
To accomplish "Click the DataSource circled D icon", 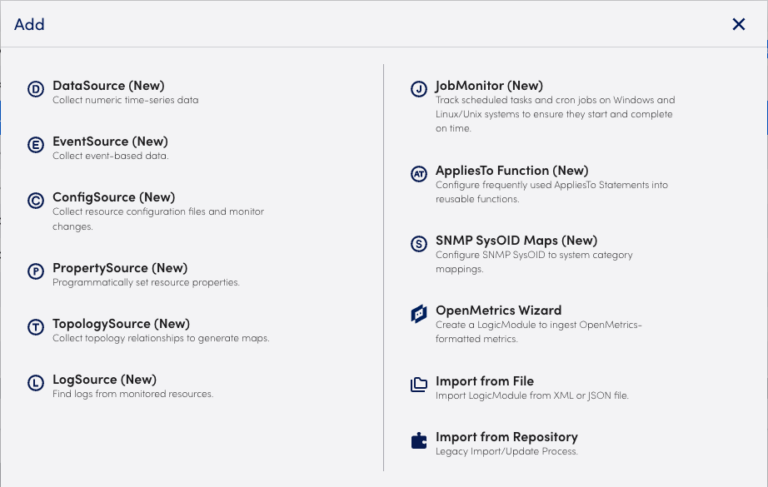I will (x=36, y=90).
